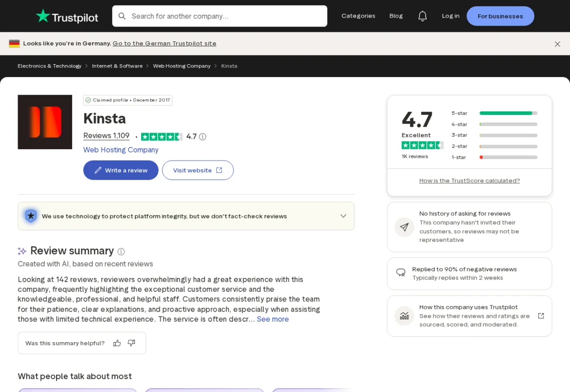570x392 pixels.
Task: Click Replied to 90% of negative reviews
Action: tap(465, 269)
